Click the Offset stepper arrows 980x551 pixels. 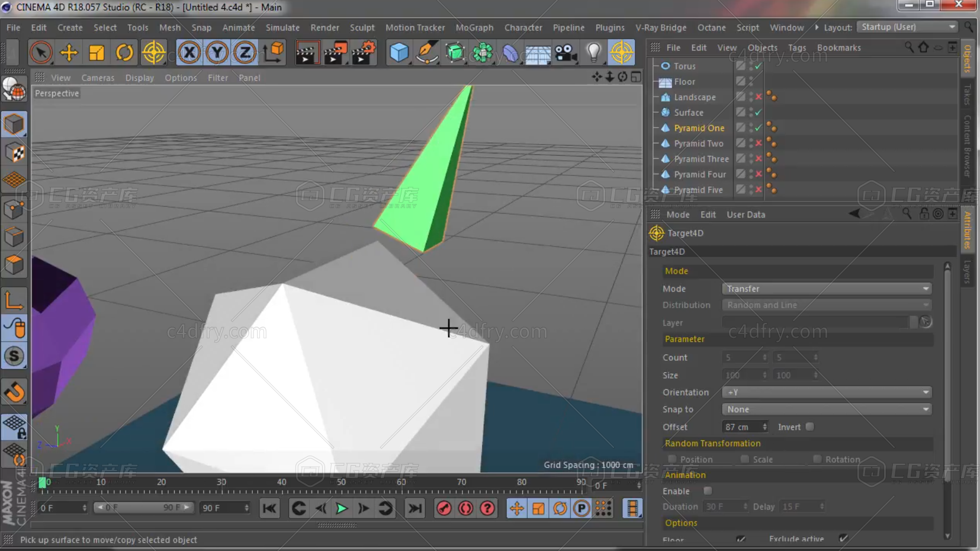click(764, 427)
